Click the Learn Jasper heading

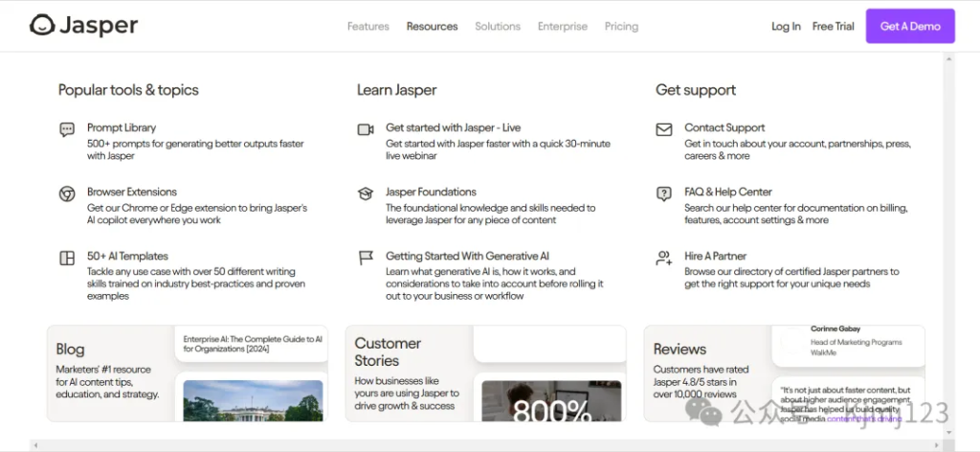point(397,90)
